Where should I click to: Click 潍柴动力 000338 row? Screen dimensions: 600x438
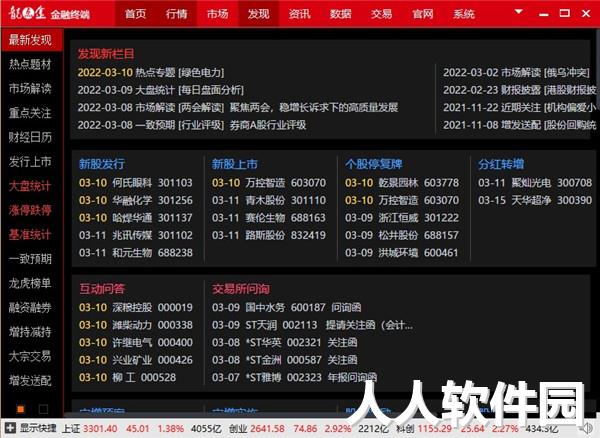click(136, 325)
